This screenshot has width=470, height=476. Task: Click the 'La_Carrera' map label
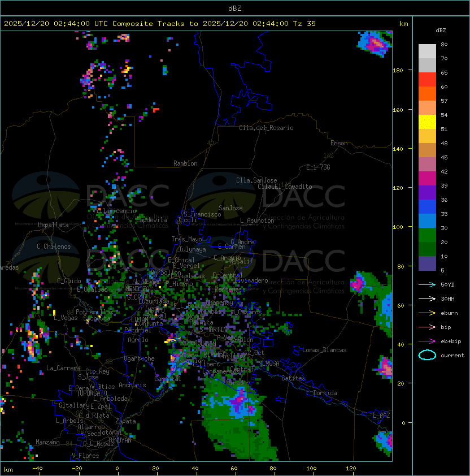pos(63,368)
